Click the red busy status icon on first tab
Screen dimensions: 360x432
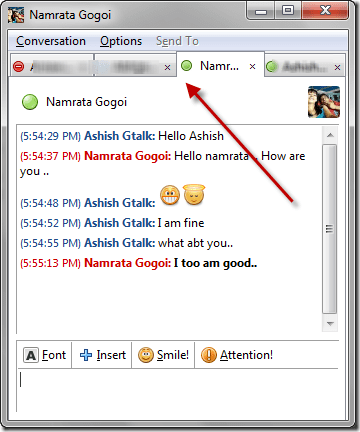pyautogui.click(x=19, y=67)
